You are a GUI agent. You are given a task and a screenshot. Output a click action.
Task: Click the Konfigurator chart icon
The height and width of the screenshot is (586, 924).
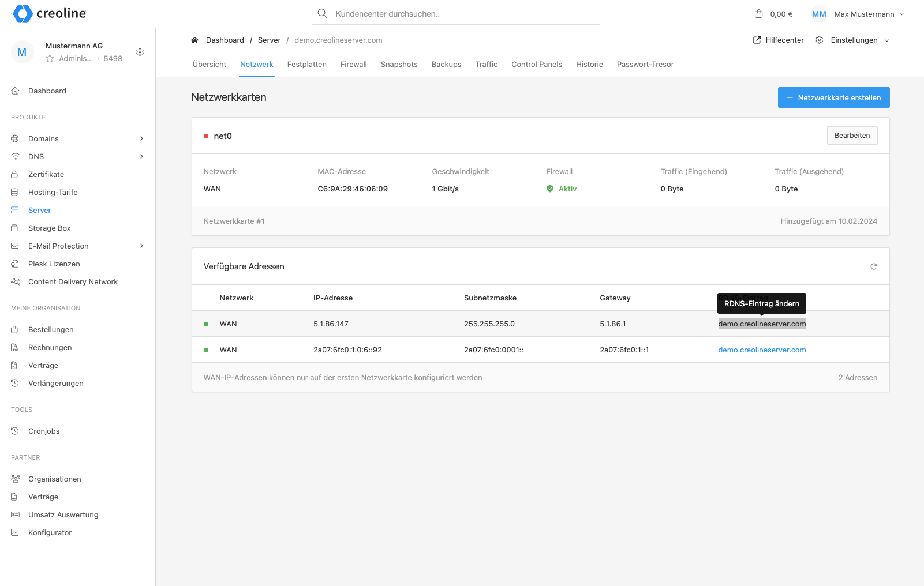click(x=15, y=532)
